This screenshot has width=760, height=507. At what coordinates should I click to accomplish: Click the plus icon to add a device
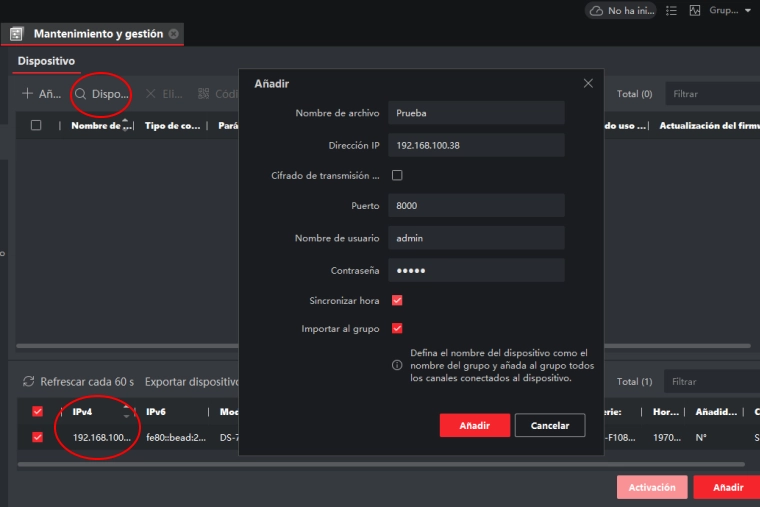(x=27, y=94)
